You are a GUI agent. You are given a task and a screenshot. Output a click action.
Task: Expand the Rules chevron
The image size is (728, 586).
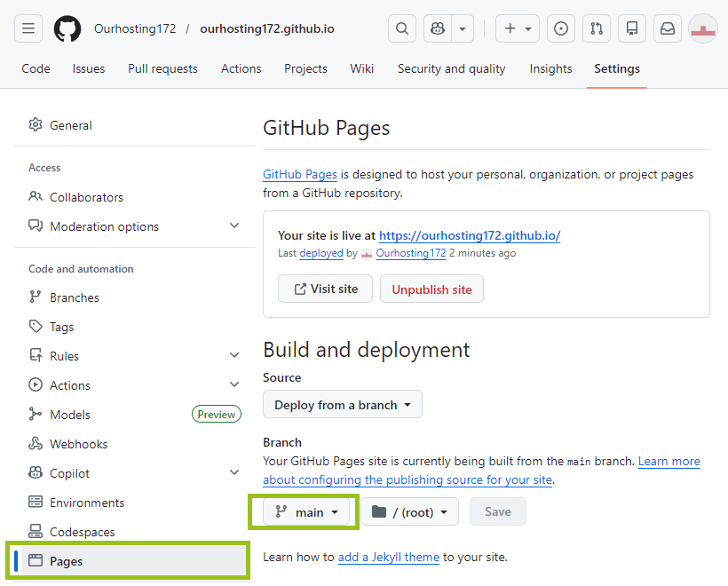pyautogui.click(x=234, y=355)
